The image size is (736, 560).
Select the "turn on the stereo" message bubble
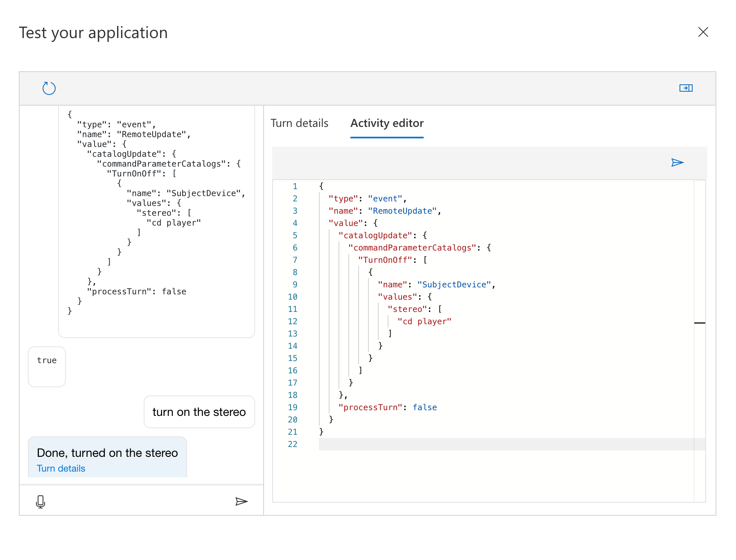pyautogui.click(x=199, y=412)
